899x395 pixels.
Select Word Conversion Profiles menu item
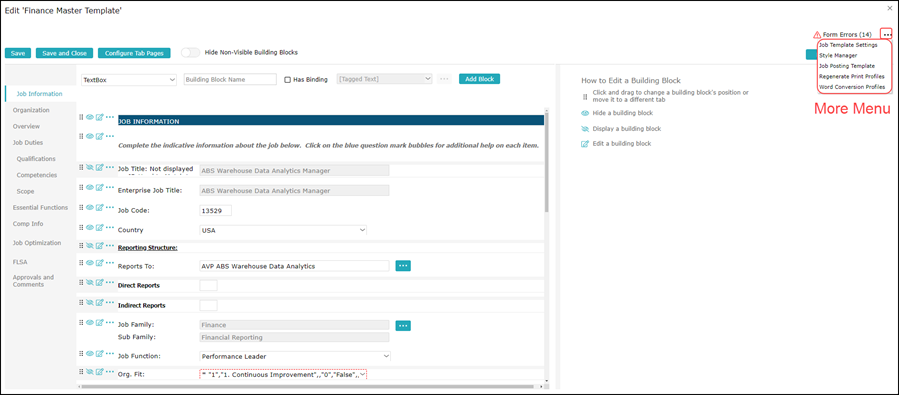(x=853, y=87)
